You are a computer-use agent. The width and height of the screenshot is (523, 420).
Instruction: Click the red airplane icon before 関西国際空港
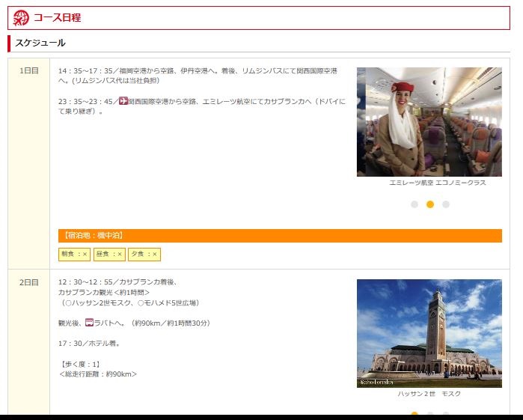tap(123, 101)
